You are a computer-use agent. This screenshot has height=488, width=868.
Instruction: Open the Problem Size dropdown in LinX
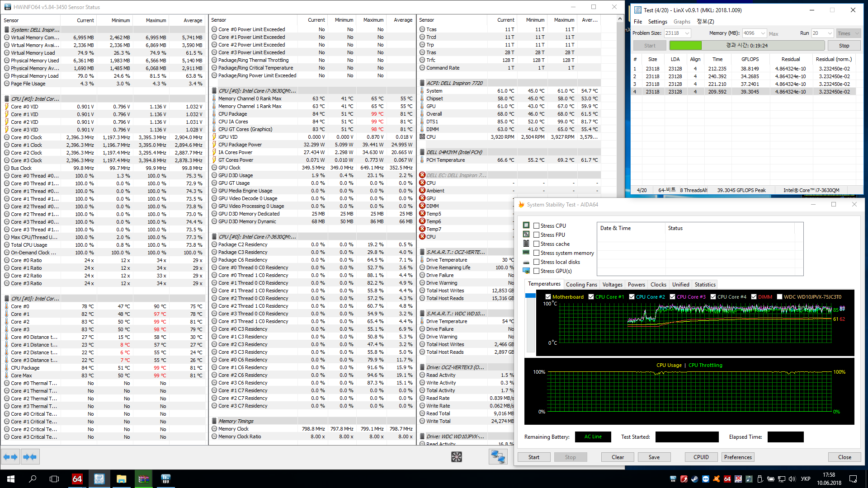pos(687,33)
